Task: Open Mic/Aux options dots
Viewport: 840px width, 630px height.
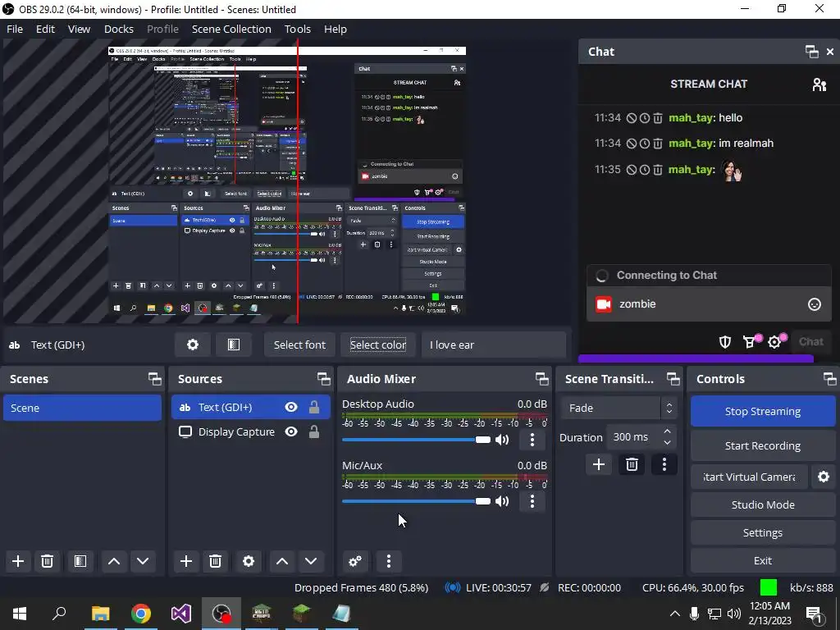Action: pos(532,501)
